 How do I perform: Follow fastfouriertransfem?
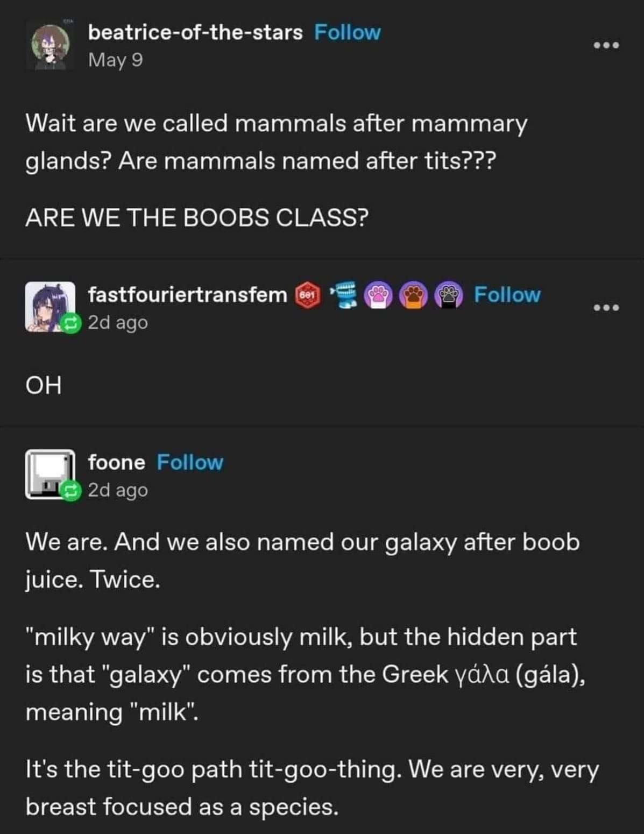click(507, 295)
